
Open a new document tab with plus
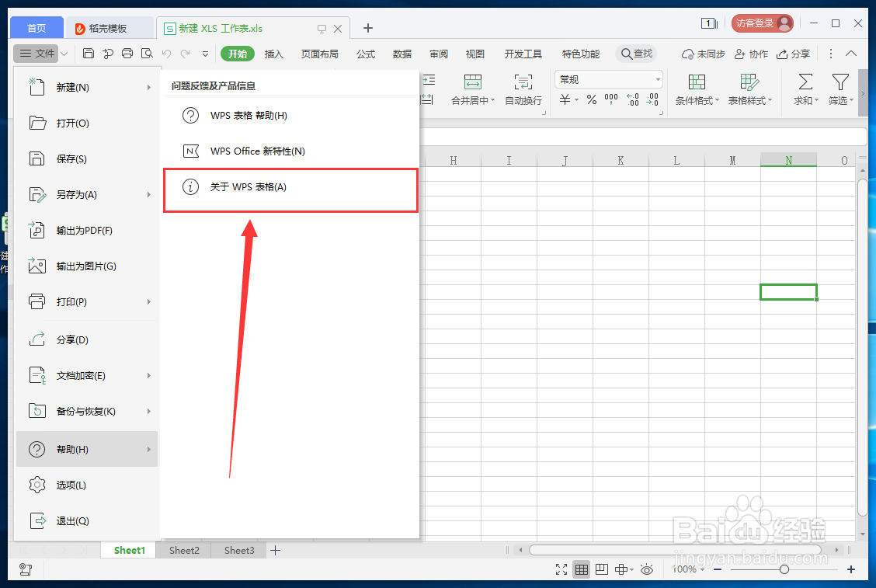click(367, 28)
